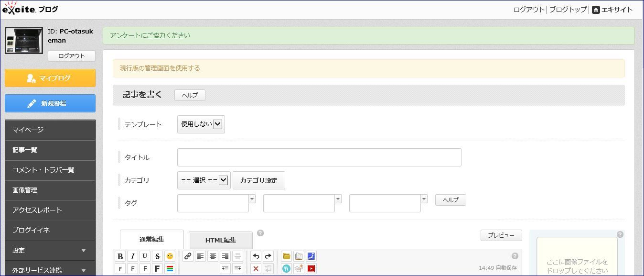Viewport: 644px width, 276px height.
Task: Go to エキサイト home link
Action: (x=612, y=10)
